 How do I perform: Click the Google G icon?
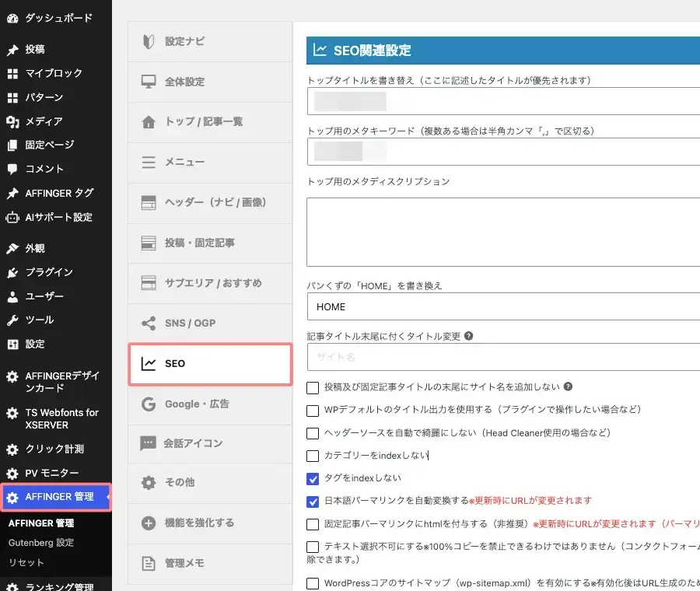[x=149, y=404]
